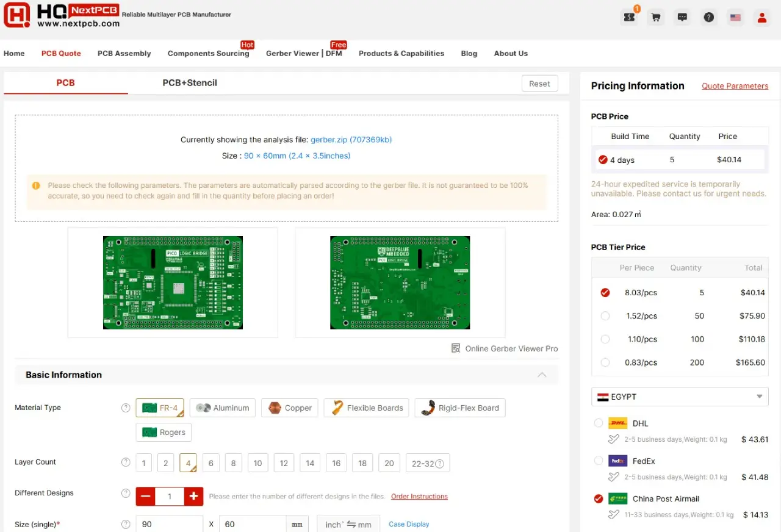Open Products & Capabilities menu item
The height and width of the screenshot is (532, 781).
(401, 54)
